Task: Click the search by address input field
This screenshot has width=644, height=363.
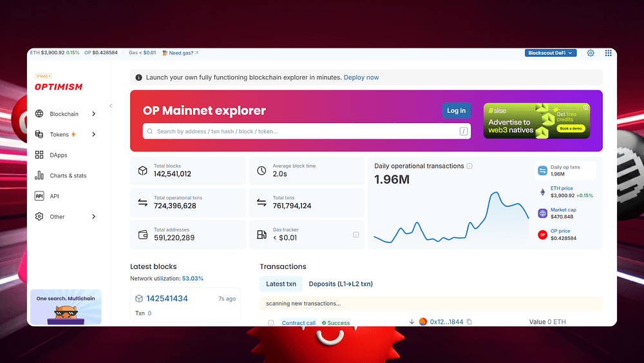Action: pos(307,132)
